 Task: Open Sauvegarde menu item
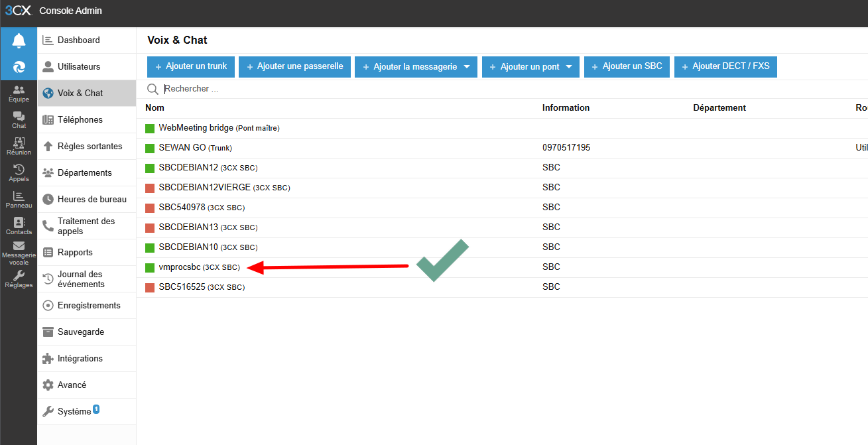tap(87, 332)
